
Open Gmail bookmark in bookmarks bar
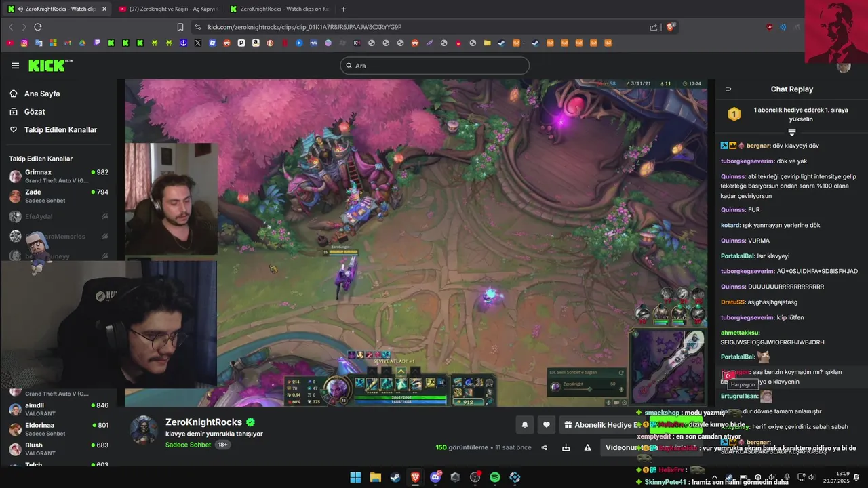point(68,43)
